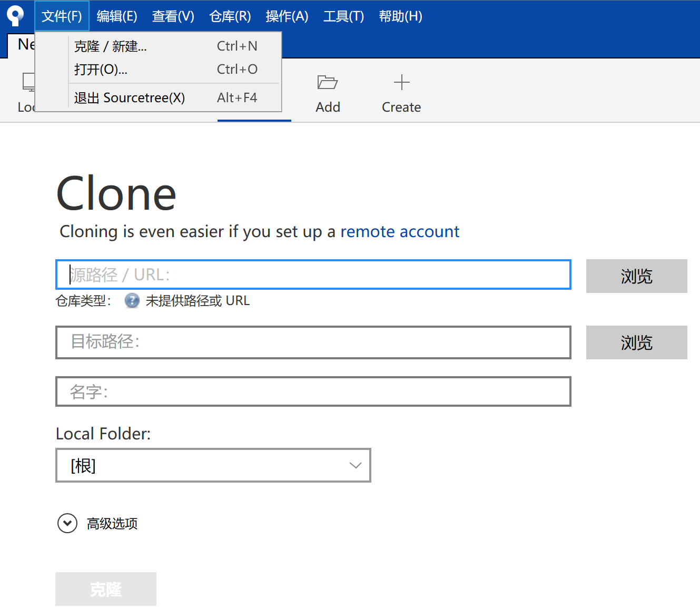
Task: Focus the 目标路径 field
Action: pyautogui.click(x=313, y=342)
